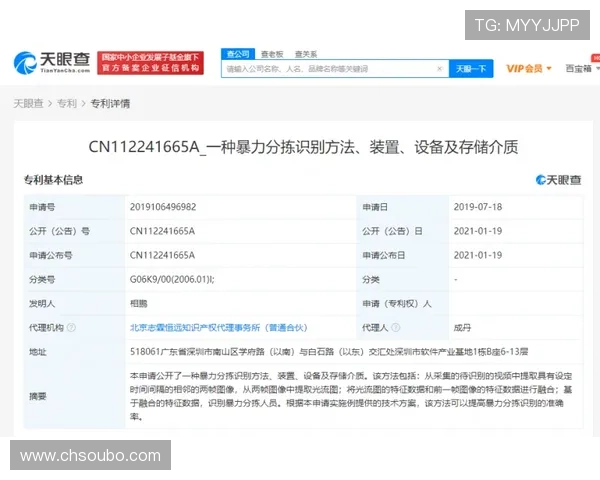Viewport: 600px width, 480px height.
Task: Select 公开（公告）日 value 2021-01-19
Action: point(478,231)
